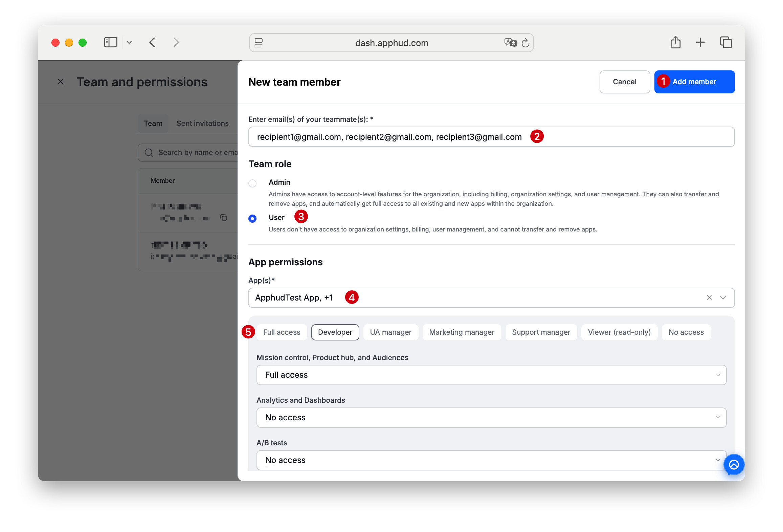Choose the Full access preset

[x=282, y=332]
